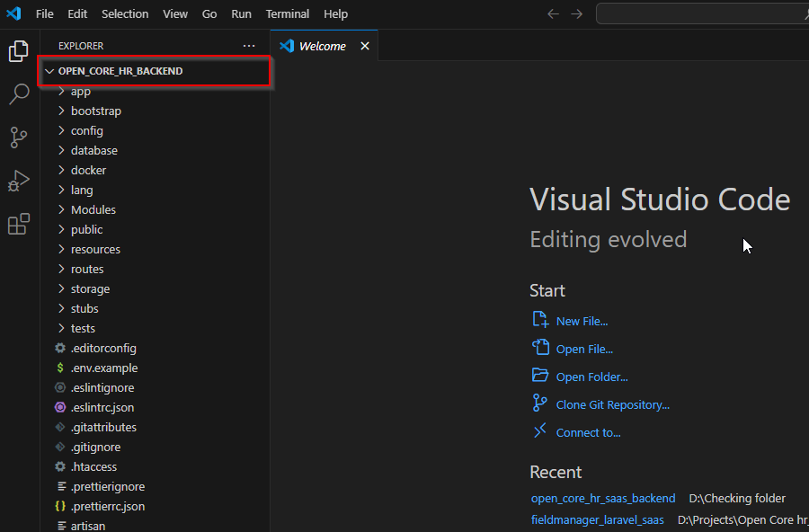Expand the Modules folder

pyautogui.click(x=61, y=209)
